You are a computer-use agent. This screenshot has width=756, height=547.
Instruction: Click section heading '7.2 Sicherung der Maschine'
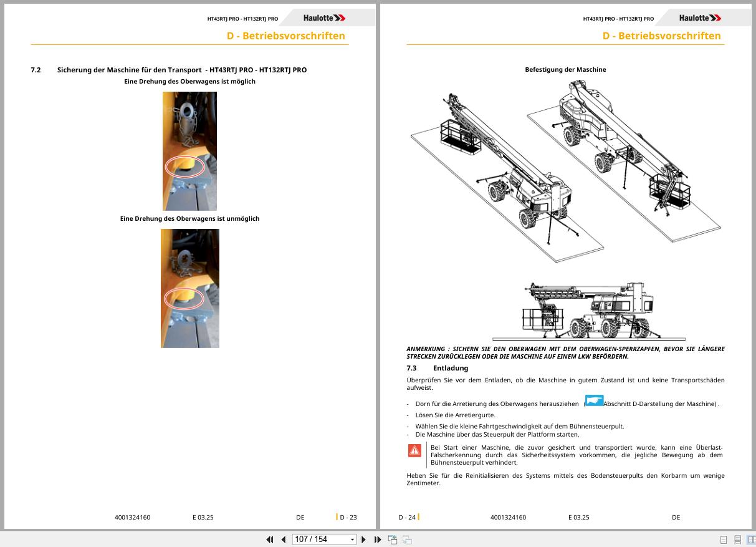click(x=169, y=70)
